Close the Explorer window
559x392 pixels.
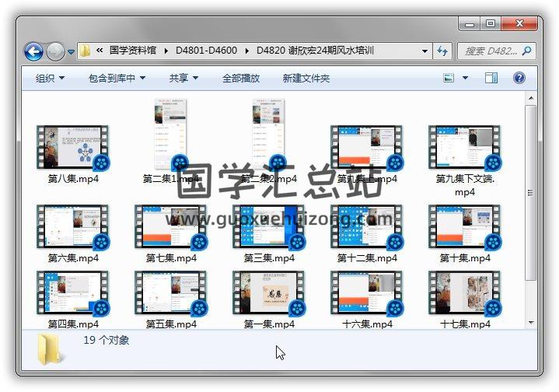[x=519, y=24]
